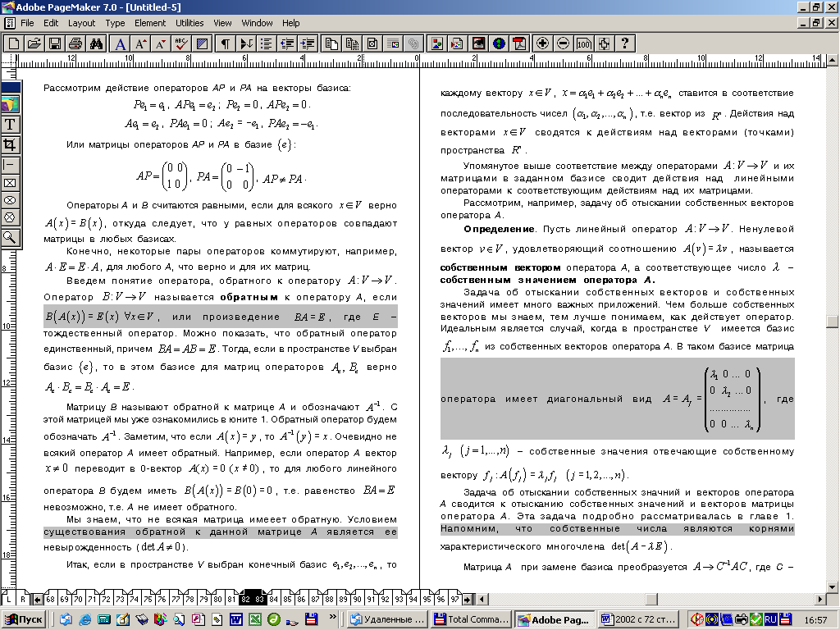Click the Increase Indent toolbar icon
The height and width of the screenshot is (630, 840).
click(308, 43)
